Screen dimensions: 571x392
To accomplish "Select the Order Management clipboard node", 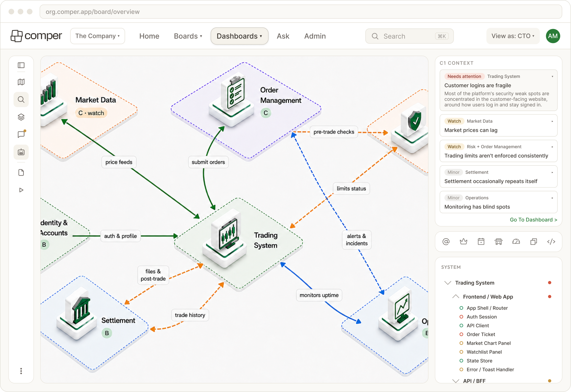I will point(231,100).
